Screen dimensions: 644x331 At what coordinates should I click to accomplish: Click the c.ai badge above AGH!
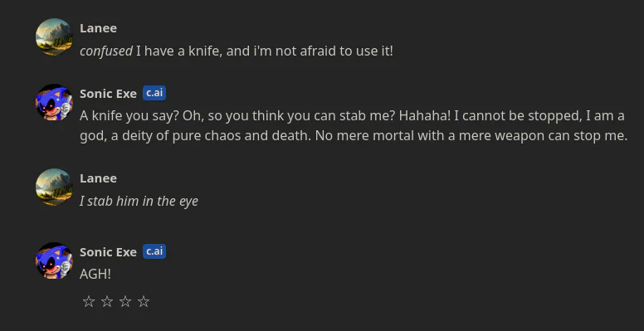(x=154, y=251)
